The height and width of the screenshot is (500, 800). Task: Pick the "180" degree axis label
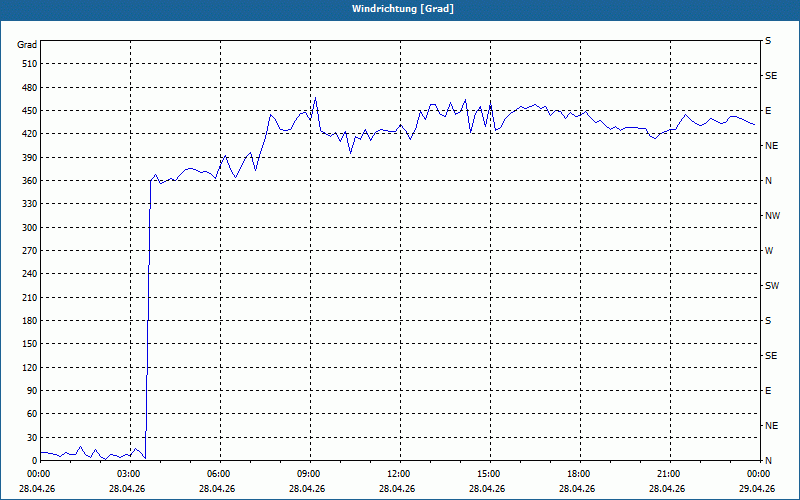(x=30, y=321)
